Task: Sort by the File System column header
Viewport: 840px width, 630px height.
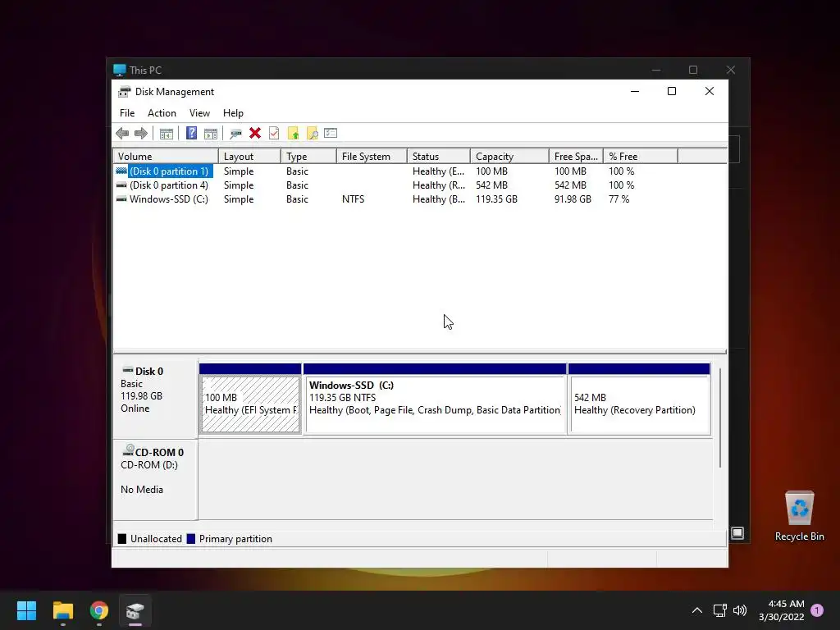Action: click(x=372, y=157)
